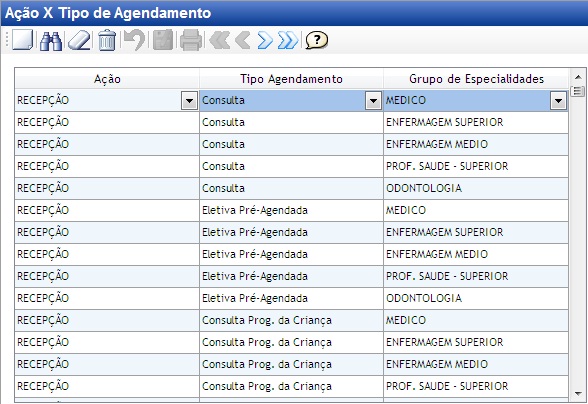Click the undo arrow icon
The image size is (588, 404).
[x=135, y=41]
